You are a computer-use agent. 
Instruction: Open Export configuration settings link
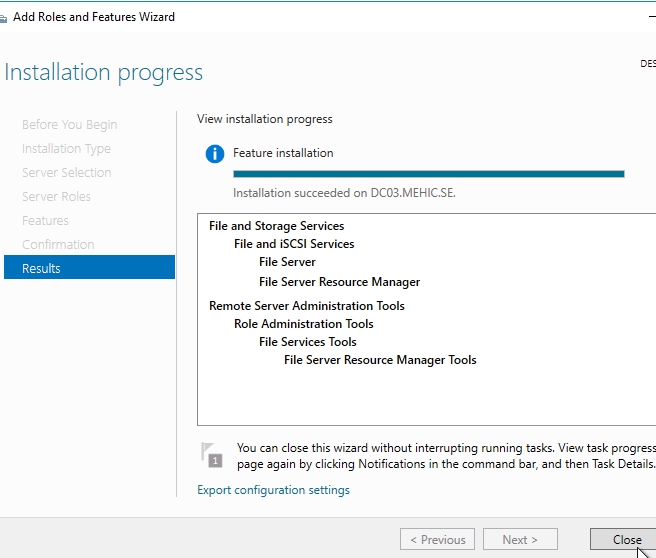[x=273, y=490]
